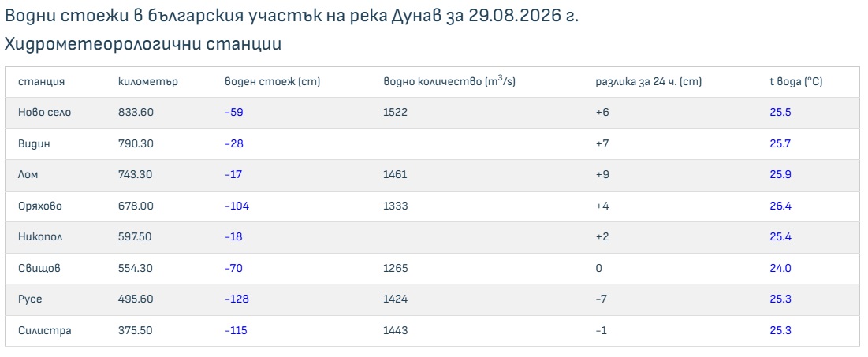This screenshot has width=868, height=357.
Task: Open the Лом water level value -17
Action: 233,175
